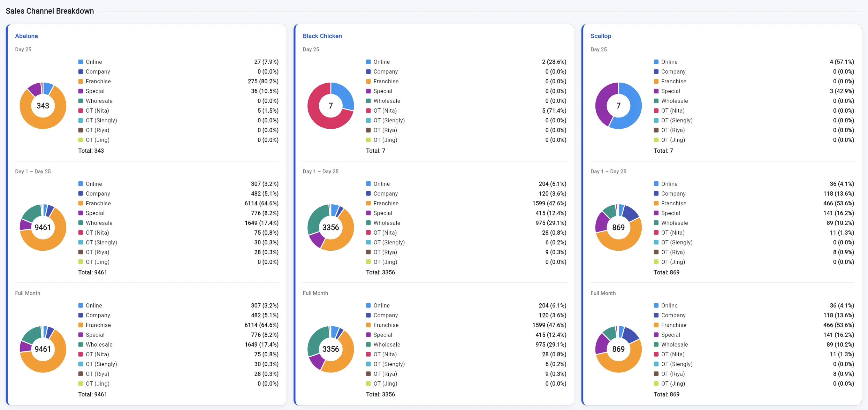Select '4 (57.1%)' Online value in Scallop

coord(842,62)
